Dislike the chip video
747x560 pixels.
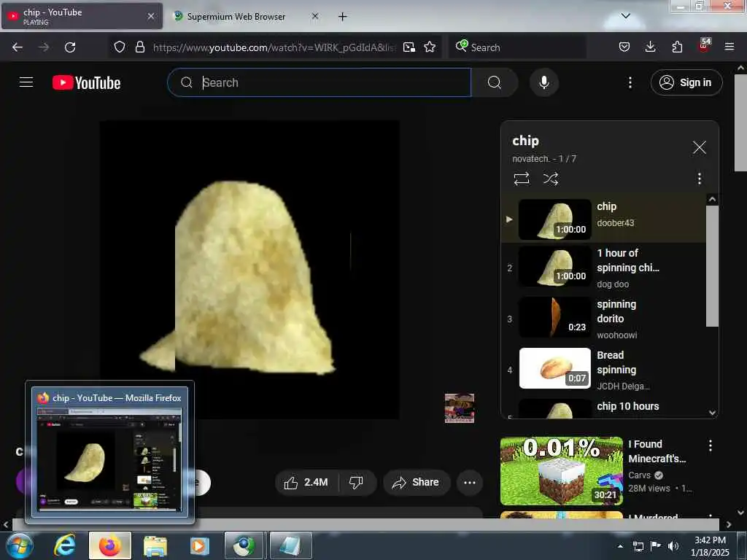pyautogui.click(x=356, y=483)
